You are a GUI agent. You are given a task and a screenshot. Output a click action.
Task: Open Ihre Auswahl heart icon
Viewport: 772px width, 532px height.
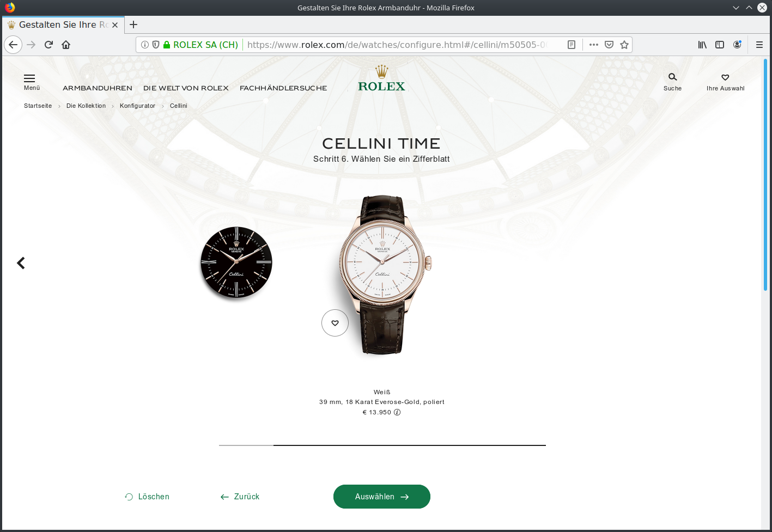tap(725, 77)
